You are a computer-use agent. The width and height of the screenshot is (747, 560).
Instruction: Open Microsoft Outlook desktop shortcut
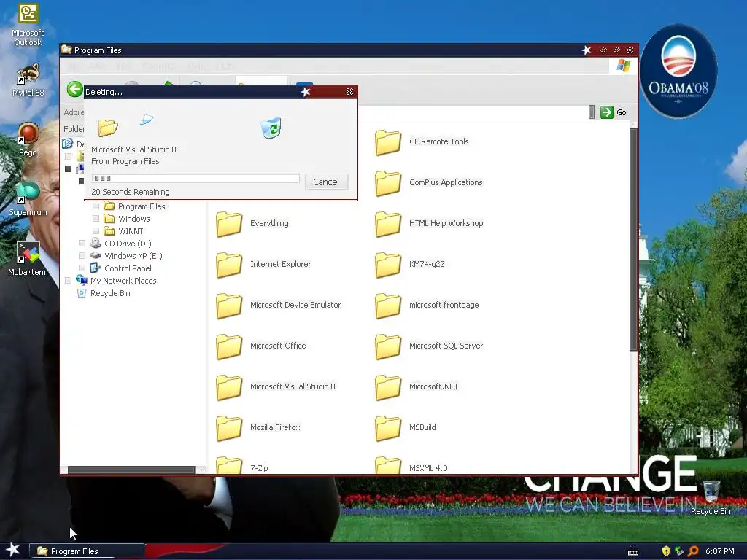pos(28,25)
